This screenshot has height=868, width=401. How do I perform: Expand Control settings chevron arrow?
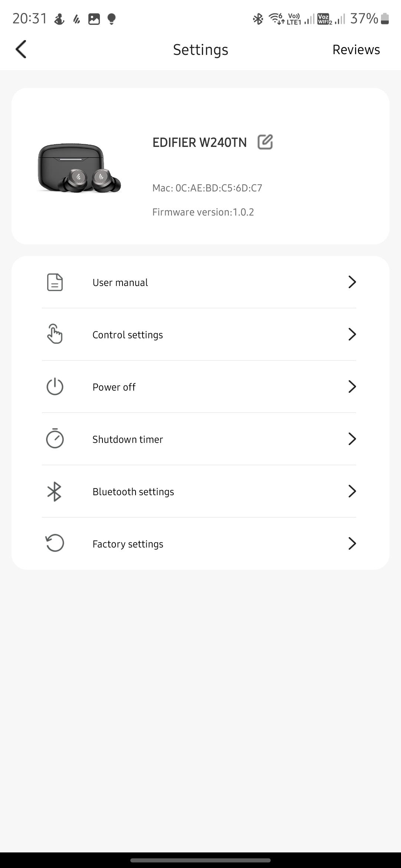352,334
